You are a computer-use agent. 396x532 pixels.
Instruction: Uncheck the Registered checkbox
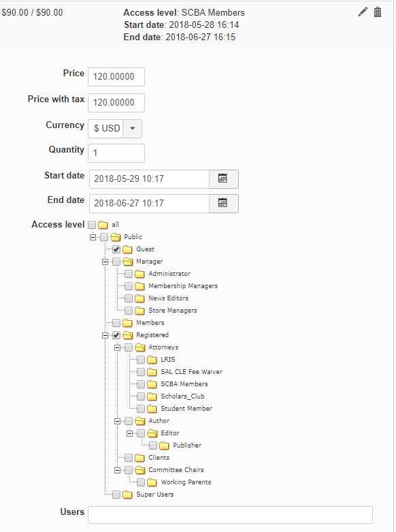[116, 335]
